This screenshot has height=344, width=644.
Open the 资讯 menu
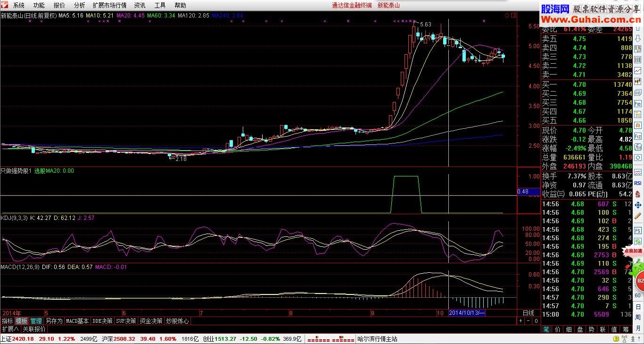coord(140,5)
